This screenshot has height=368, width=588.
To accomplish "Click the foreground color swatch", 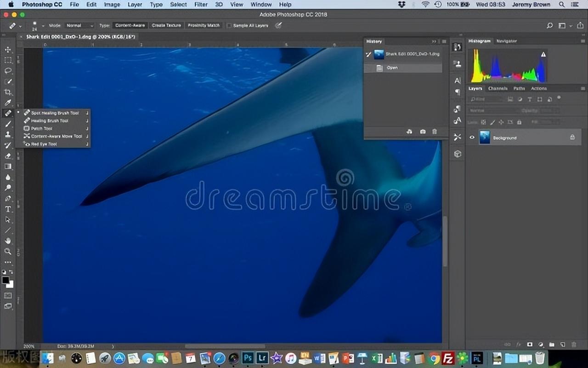I will tap(6, 280).
